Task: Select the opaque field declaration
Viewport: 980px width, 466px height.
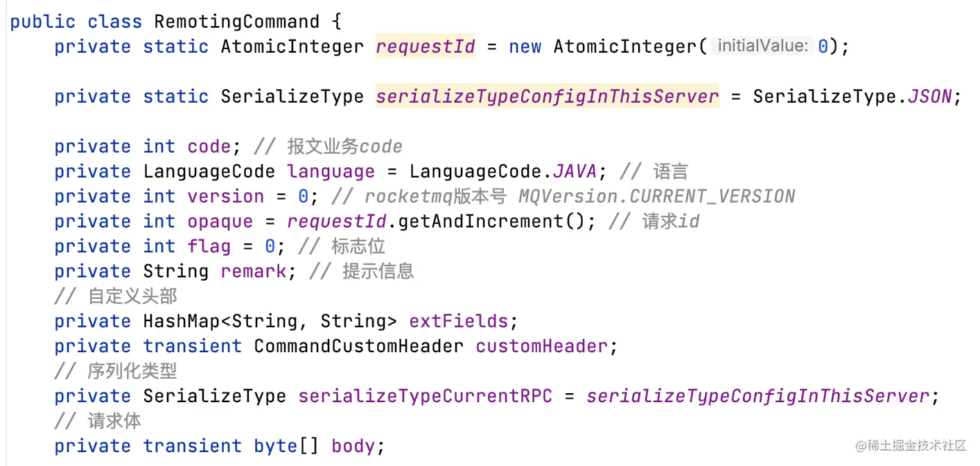Action: tap(220, 221)
